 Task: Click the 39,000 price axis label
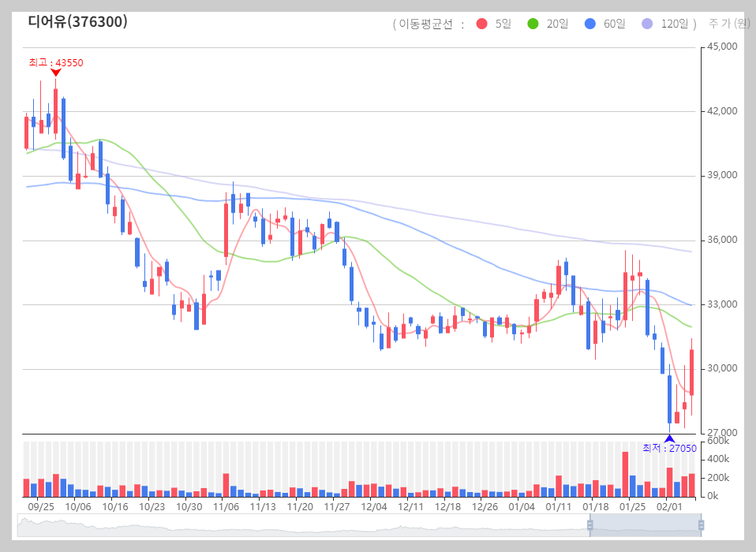[x=722, y=175]
